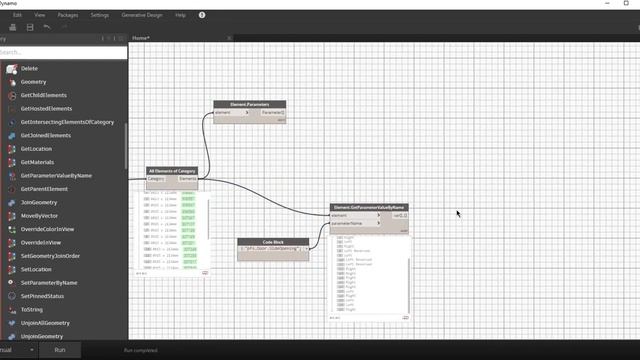Add GetParameterValueByName from the library list
The height and width of the screenshot is (360, 640).
[56, 176]
